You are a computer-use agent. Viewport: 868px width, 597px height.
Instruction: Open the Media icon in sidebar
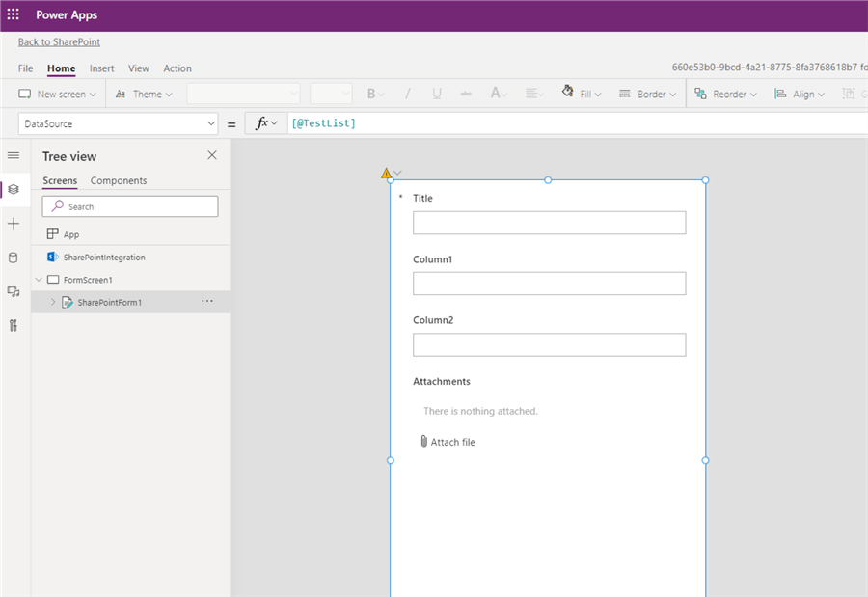pyautogui.click(x=14, y=292)
